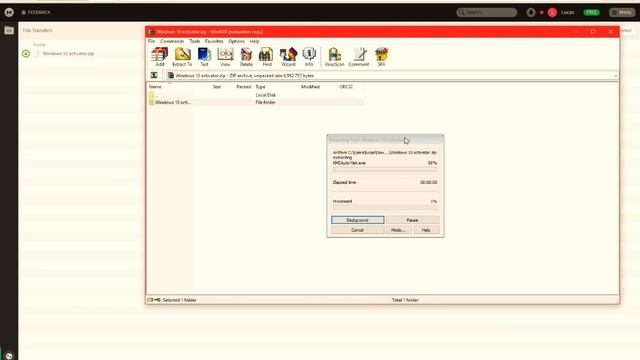Expand the archive path dropdown arrow
Viewport: 640px width, 360px height.
coord(616,76)
